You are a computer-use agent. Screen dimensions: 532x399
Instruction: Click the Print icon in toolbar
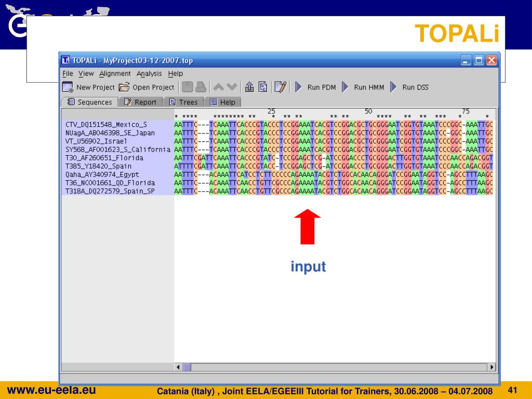pos(201,87)
